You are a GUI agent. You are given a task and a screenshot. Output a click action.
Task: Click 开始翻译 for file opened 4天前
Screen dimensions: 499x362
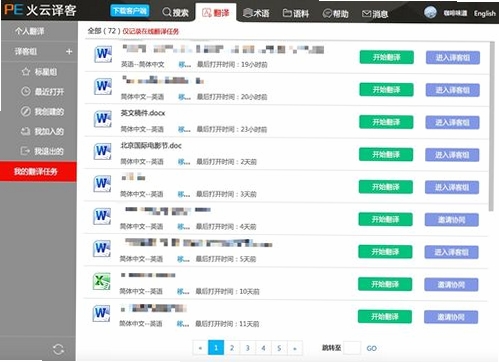385,219
